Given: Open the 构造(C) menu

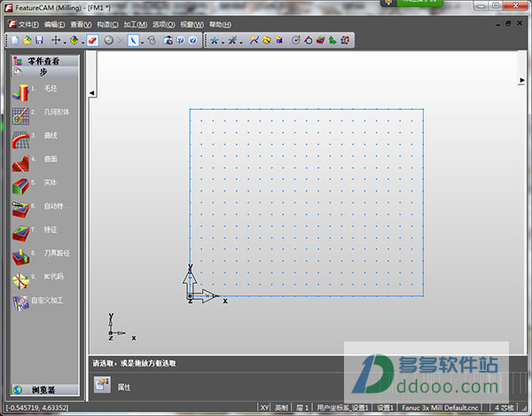Looking at the screenshot, I should [107, 25].
